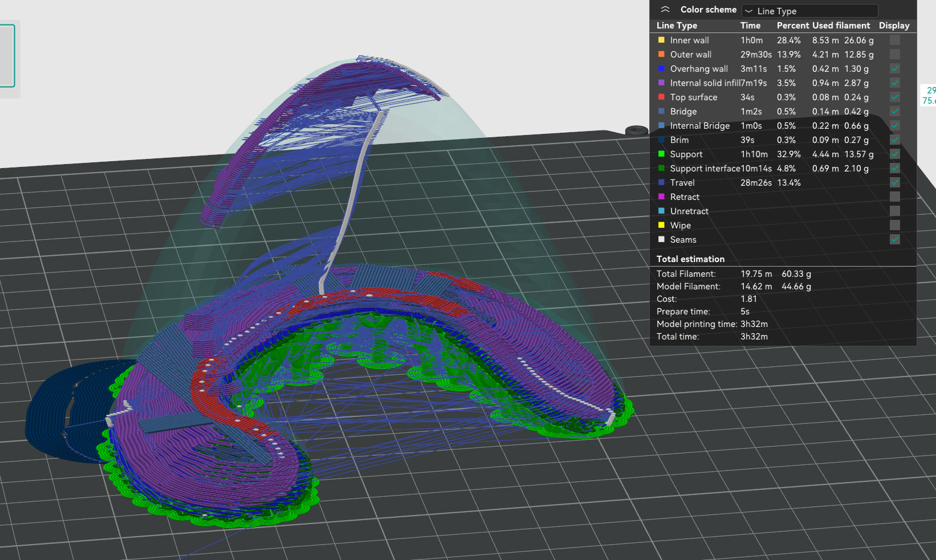936x560 pixels.
Task: Toggle Bridge display checkbox
Action: click(895, 112)
